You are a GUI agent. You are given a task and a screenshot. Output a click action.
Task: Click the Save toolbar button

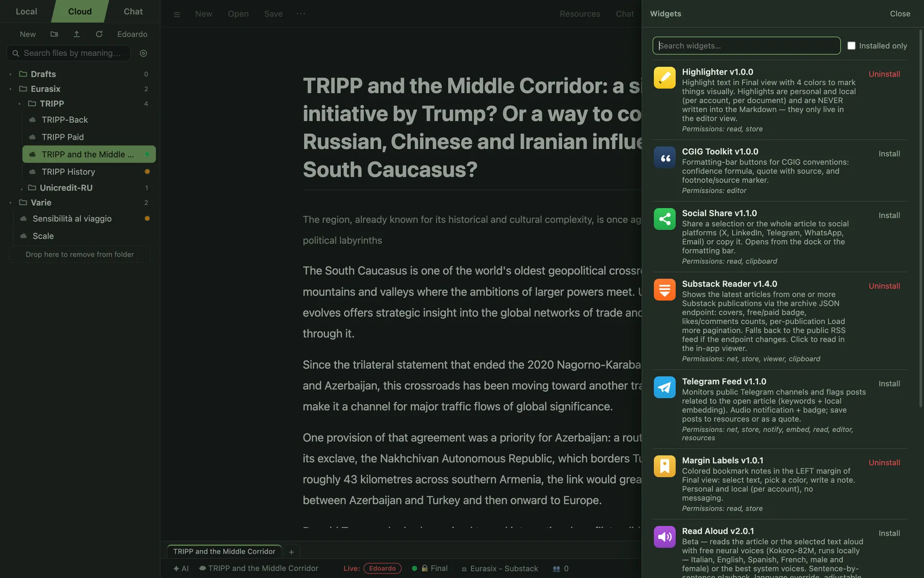[273, 14]
